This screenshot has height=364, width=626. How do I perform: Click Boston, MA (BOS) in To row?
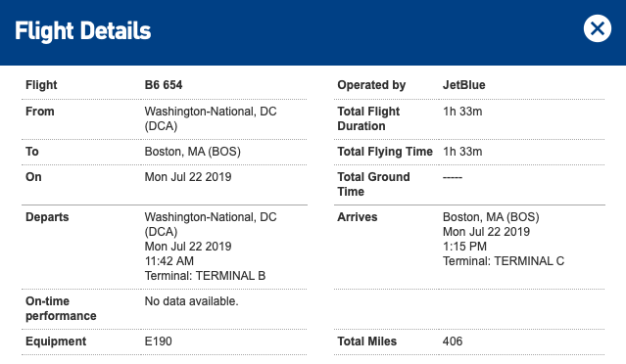tap(192, 152)
